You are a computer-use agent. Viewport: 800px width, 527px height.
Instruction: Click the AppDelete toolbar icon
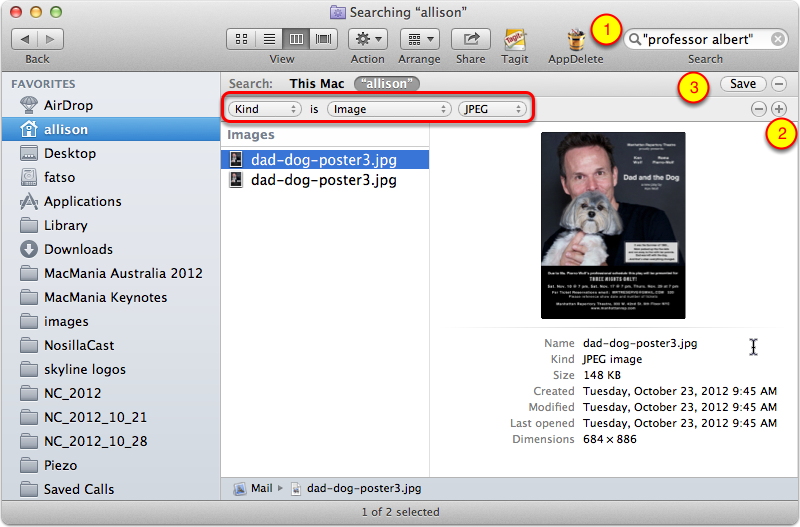click(x=575, y=39)
